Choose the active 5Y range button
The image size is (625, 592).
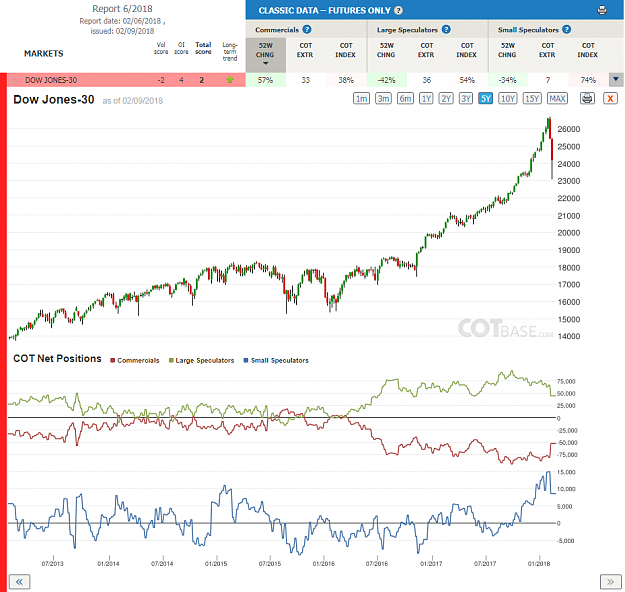click(485, 98)
